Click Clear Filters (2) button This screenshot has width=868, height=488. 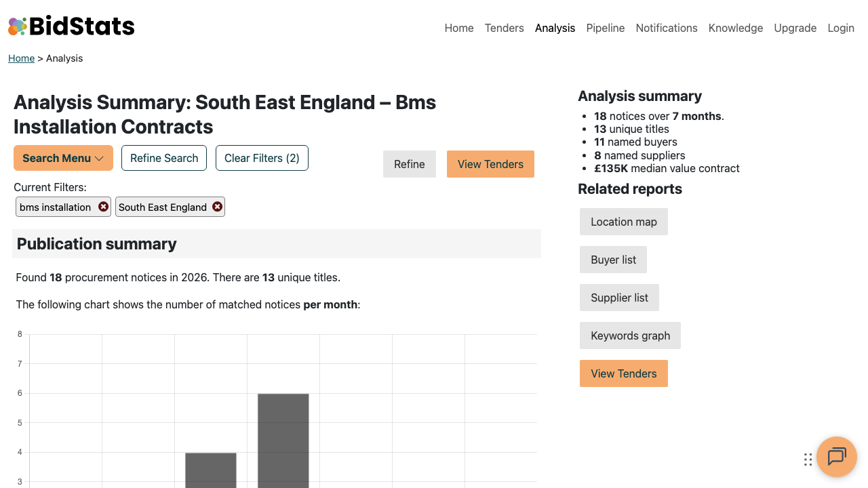point(262,158)
